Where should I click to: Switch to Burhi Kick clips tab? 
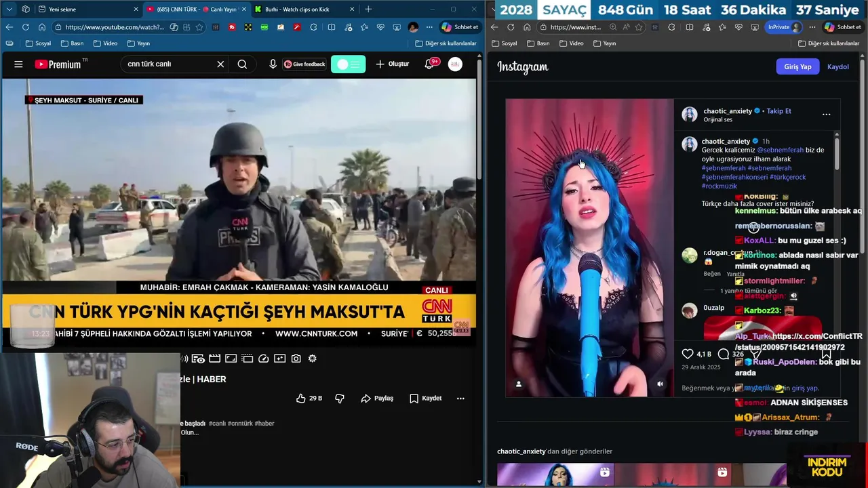304,9
